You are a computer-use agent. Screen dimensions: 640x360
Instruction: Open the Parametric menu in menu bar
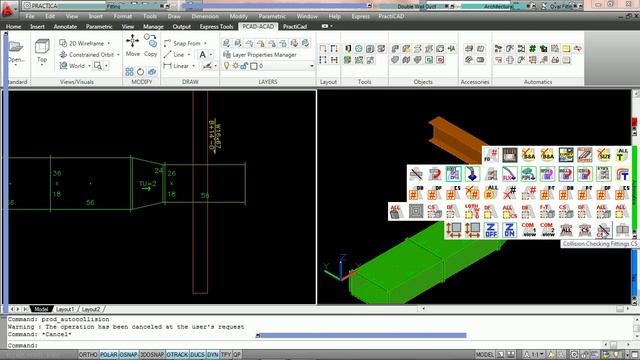pyautogui.click(x=272, y=16)
